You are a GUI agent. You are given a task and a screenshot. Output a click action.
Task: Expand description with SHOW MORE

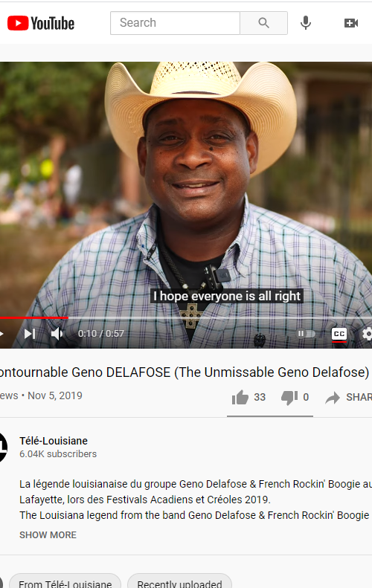click(48, 534)
